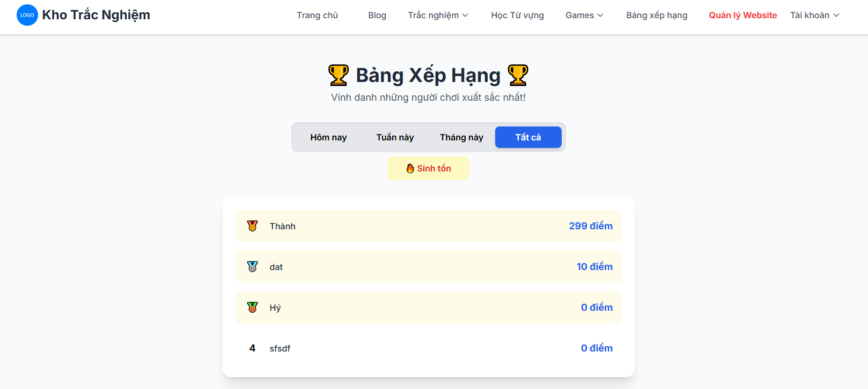Click the gold medal icon beside Thành
This screenshot has width=868, height=389.
[252, 226]
